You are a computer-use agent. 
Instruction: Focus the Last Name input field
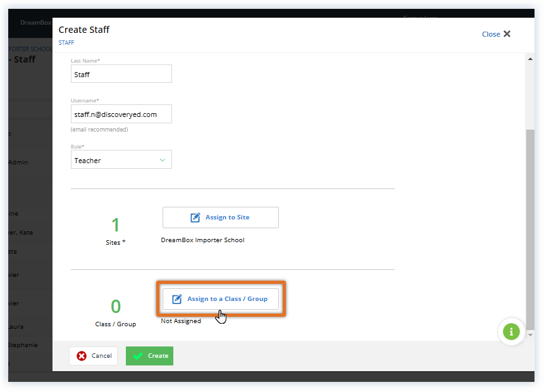pos(121,74)
